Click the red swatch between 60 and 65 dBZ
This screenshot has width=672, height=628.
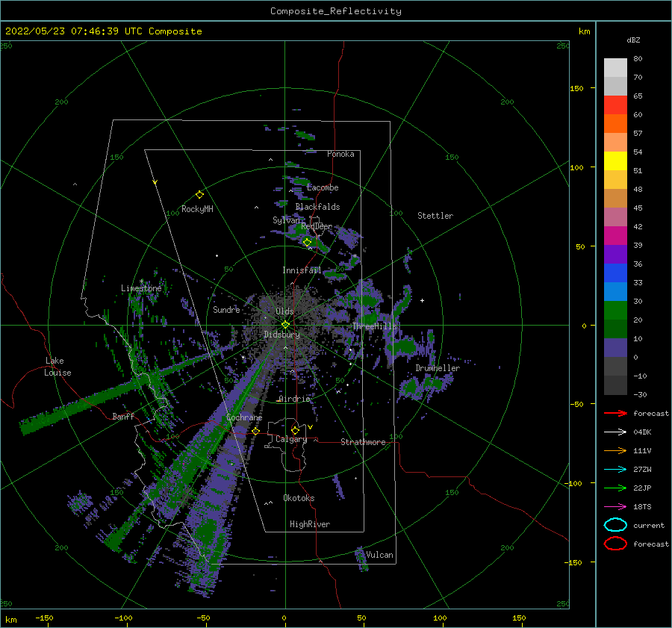click(x=615, y=105)
